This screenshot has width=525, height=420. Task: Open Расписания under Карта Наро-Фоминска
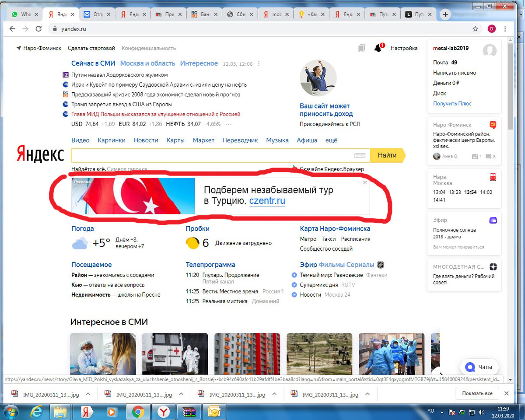click(356, 239)
